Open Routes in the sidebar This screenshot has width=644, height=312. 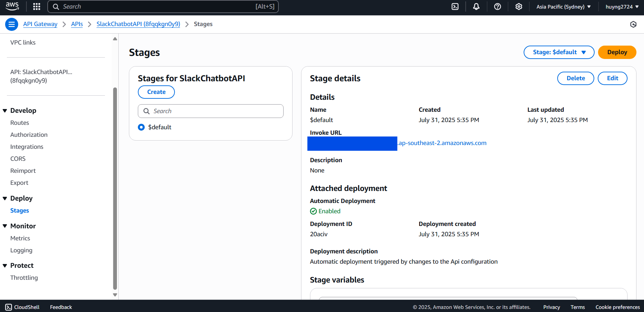point(20,123)
